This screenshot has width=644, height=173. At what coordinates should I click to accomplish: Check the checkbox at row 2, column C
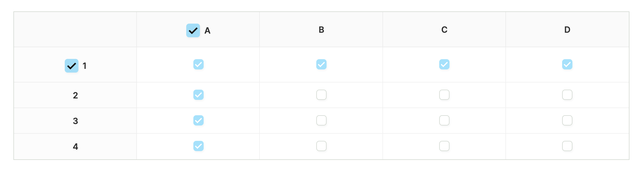[444, 95]
